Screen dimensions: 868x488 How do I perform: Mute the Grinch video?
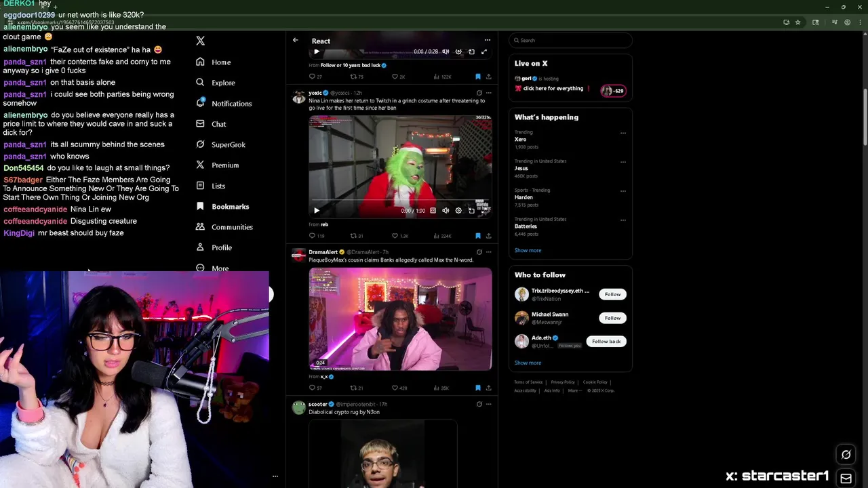[x=446, y=211]
